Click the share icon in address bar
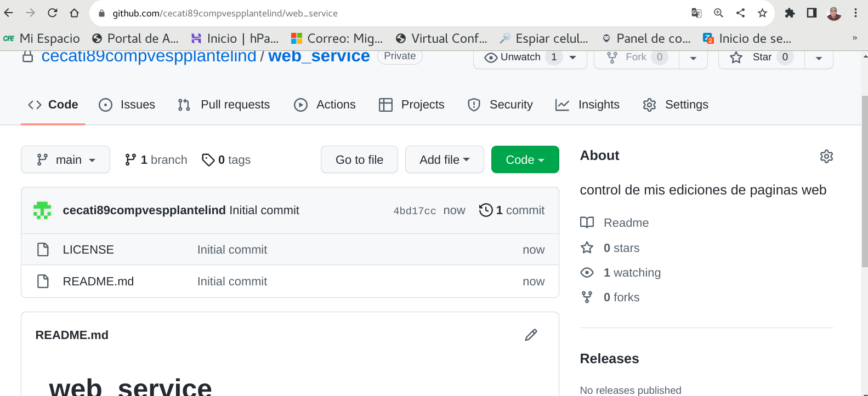This screenshot has height=396, width=868. click(x=740, y=13)
